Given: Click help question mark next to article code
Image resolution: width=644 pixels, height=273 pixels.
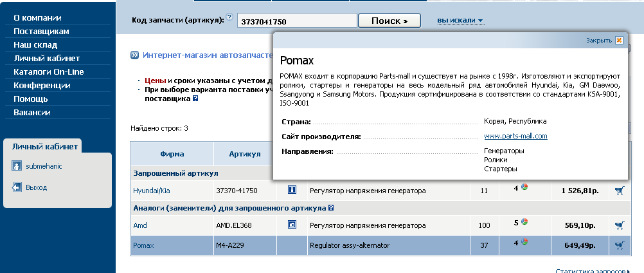Looking at the screenshot, I should click(229, 17).
